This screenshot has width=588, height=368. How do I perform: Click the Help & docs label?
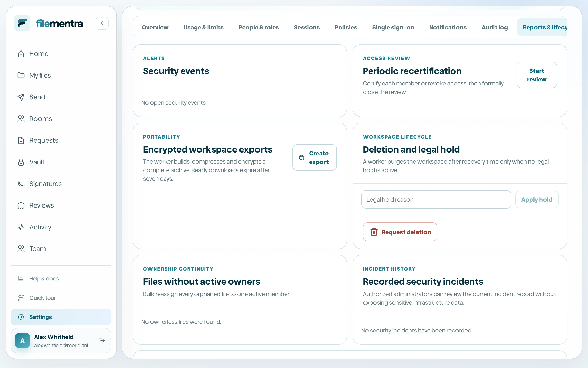tap(44, 278)
